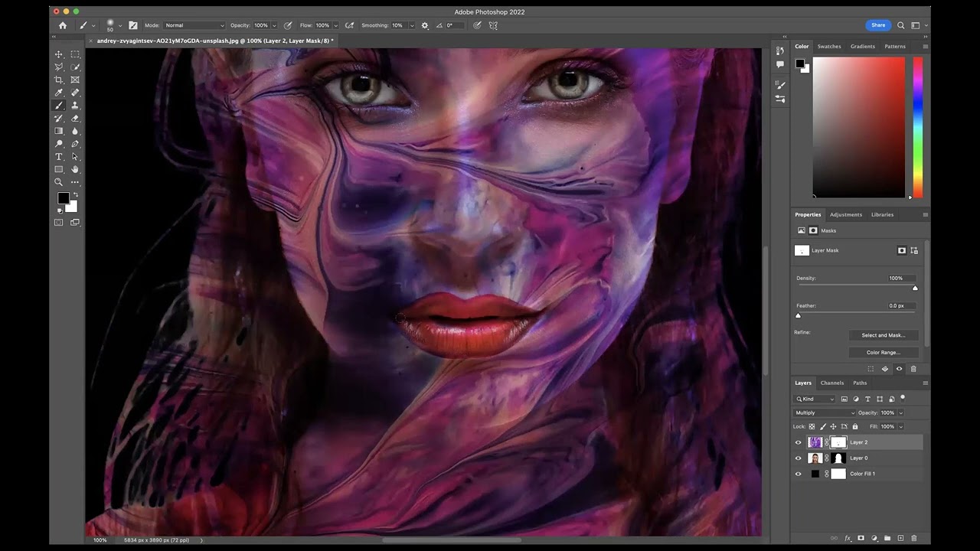This screenshot has height=551, width=980.
Task: Open the Kind filter dropdown
Action: [815, 399]
